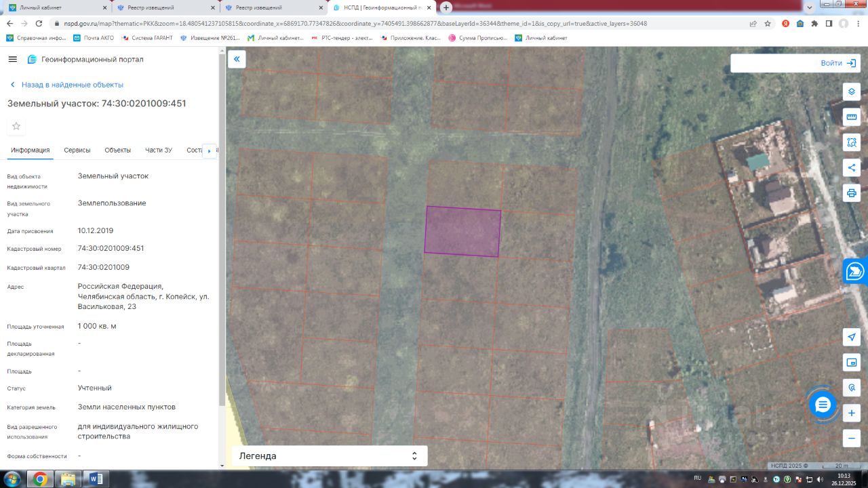Viewport: 868px width, 488px height.
Task: Open File Explorer from the taskbar
Action: [x=68, y=479]
